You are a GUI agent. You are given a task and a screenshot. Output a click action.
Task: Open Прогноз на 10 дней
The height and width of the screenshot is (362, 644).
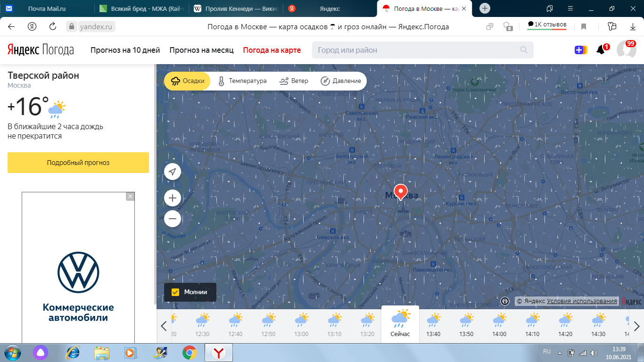125,50
